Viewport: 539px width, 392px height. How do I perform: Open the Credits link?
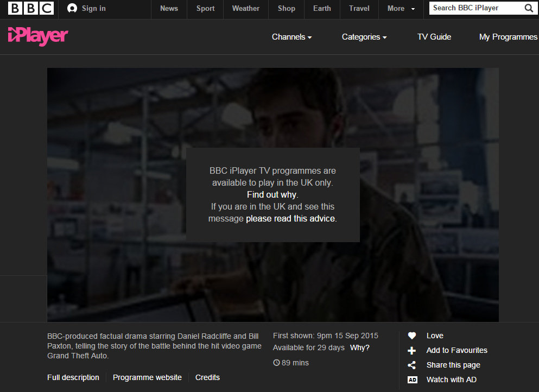tap(207, 377)
